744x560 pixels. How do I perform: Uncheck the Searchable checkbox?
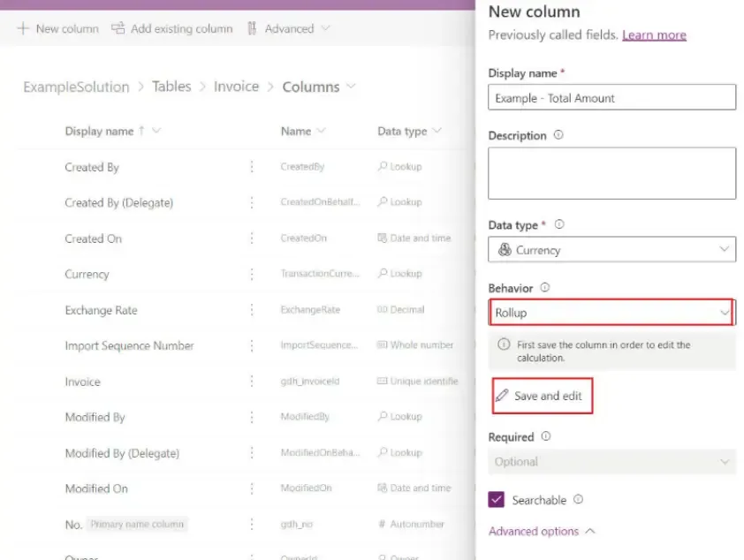click(497, 500)
